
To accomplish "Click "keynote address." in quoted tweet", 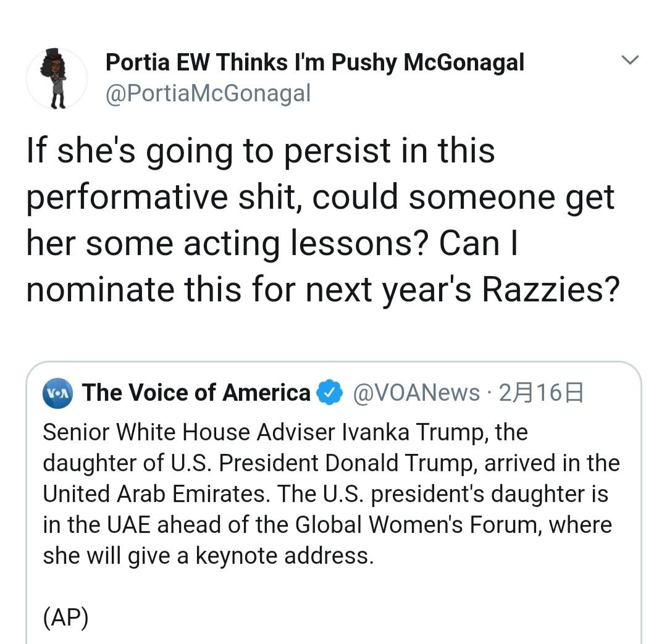I will point(285,556).
